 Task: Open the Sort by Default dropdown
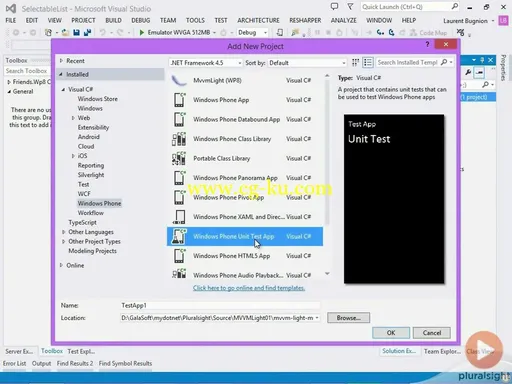click(x=307, y=63)
